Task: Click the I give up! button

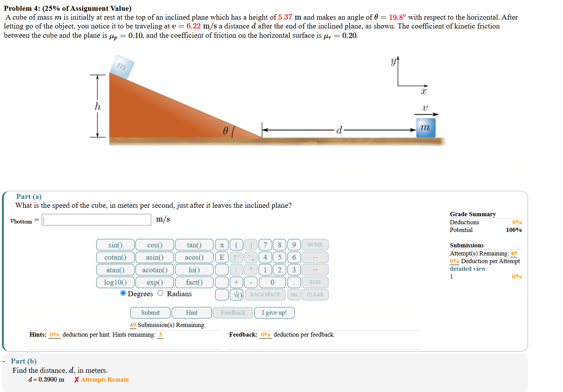Action: coord(274,313)
